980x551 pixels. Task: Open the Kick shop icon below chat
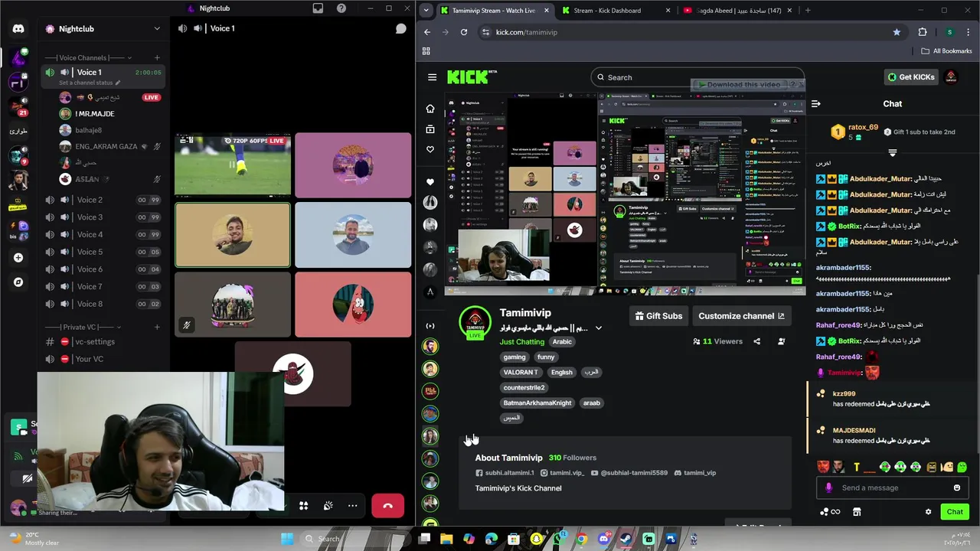[857, 512]
